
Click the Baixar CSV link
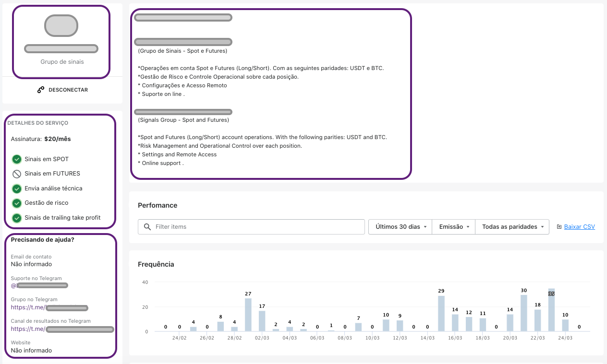tap(580, 227)
